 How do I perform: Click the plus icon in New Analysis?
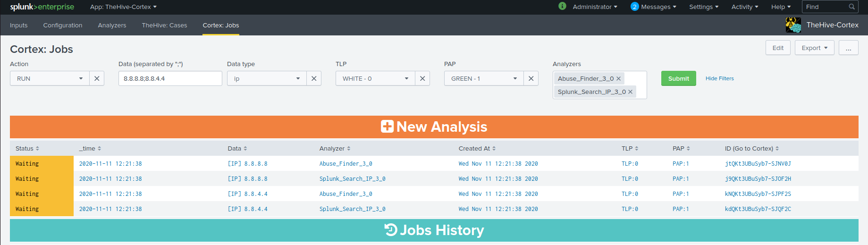coord(387,127)
